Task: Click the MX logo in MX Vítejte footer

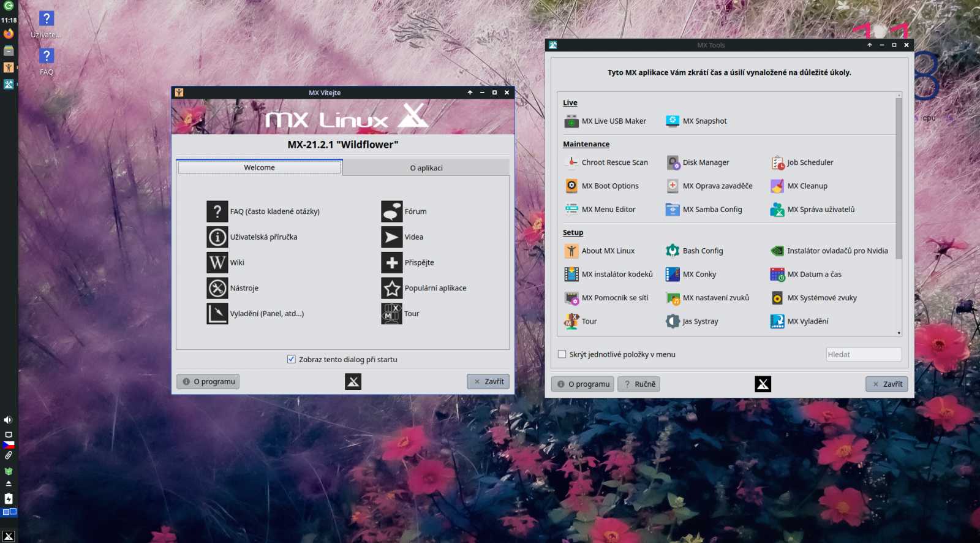Action: tap(353, 381)
